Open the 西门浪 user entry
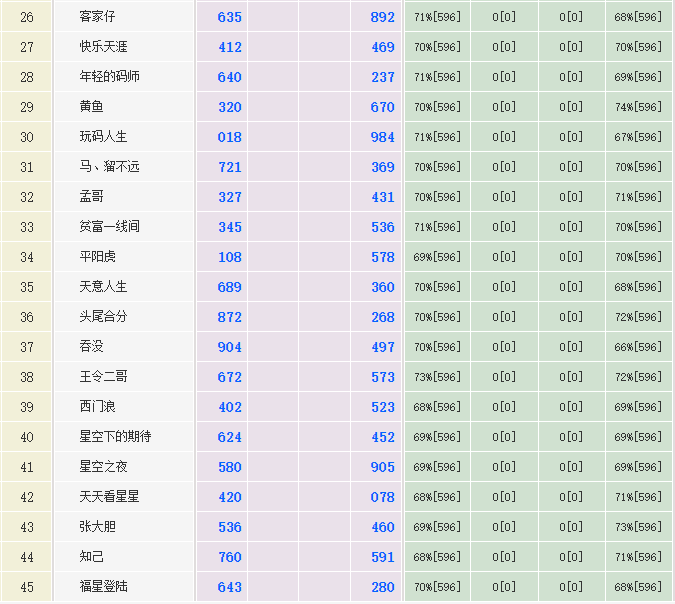 click(98, 407)
